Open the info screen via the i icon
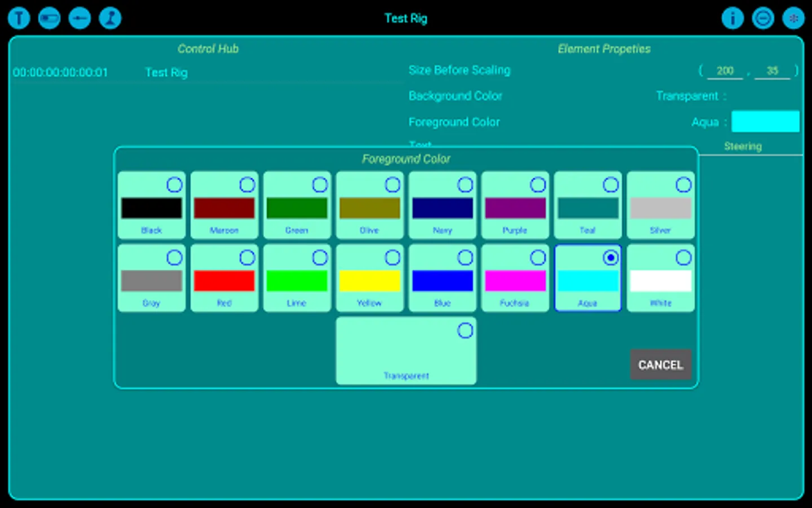The height and width of the screenshot is (508, 812). [x=732, y=18]
